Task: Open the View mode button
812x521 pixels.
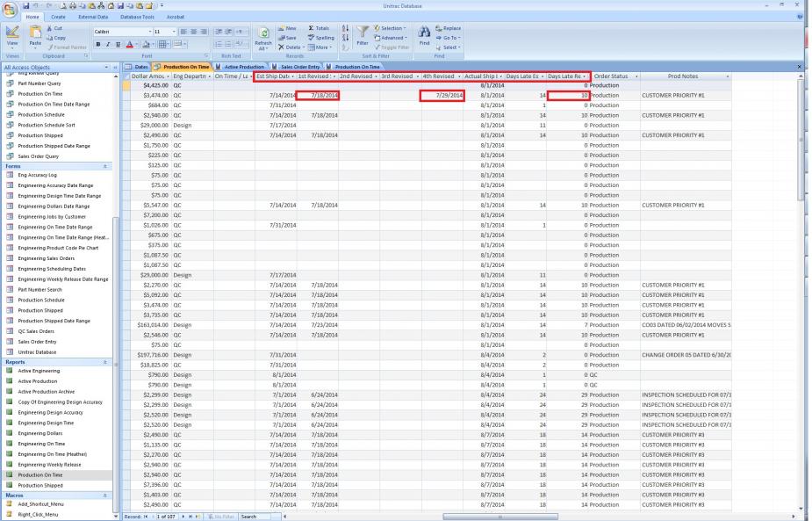Action: tap(12, 37)
